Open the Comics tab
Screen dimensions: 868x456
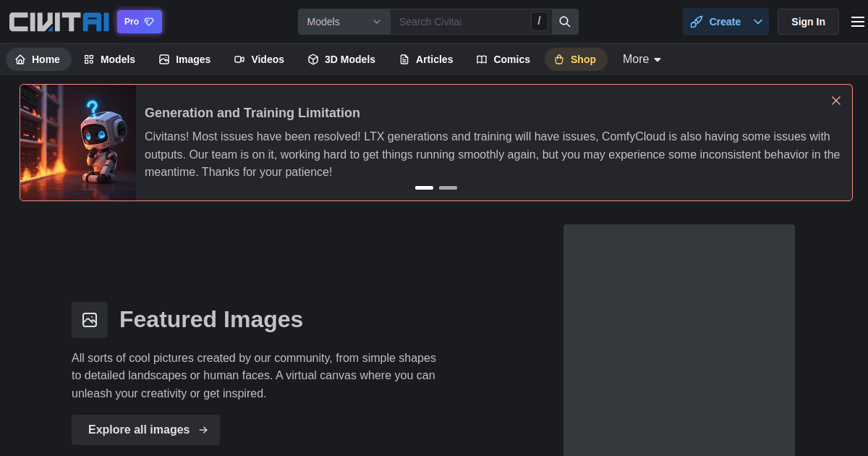pyautogui.click(x=503, y=59)
